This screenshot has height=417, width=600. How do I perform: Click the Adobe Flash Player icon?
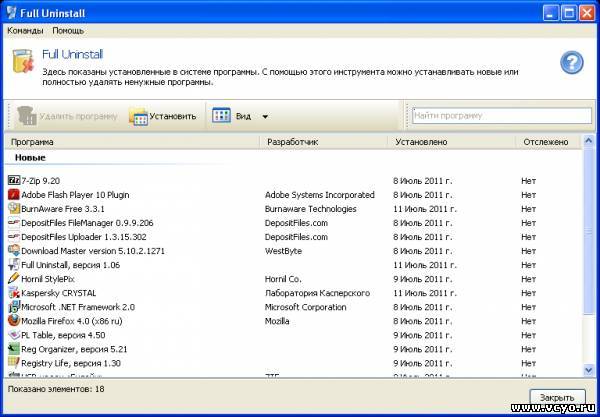[14, 194]
